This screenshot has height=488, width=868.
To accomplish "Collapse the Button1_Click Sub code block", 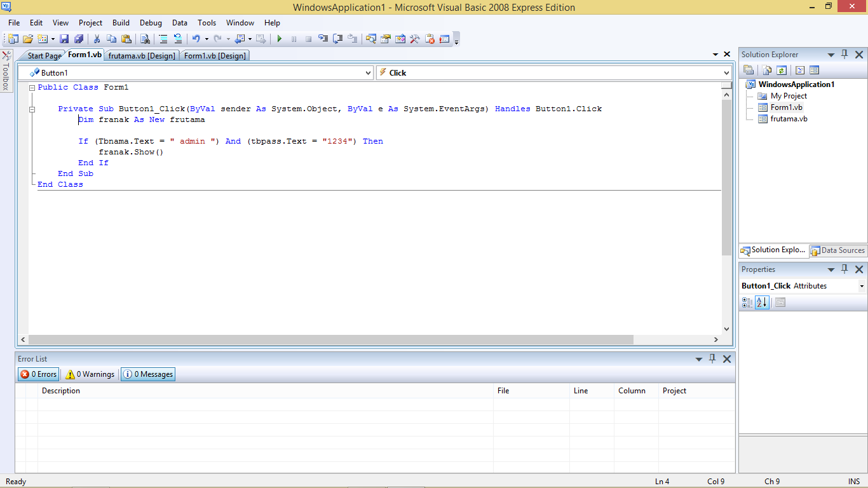I will tap(32, 109).
